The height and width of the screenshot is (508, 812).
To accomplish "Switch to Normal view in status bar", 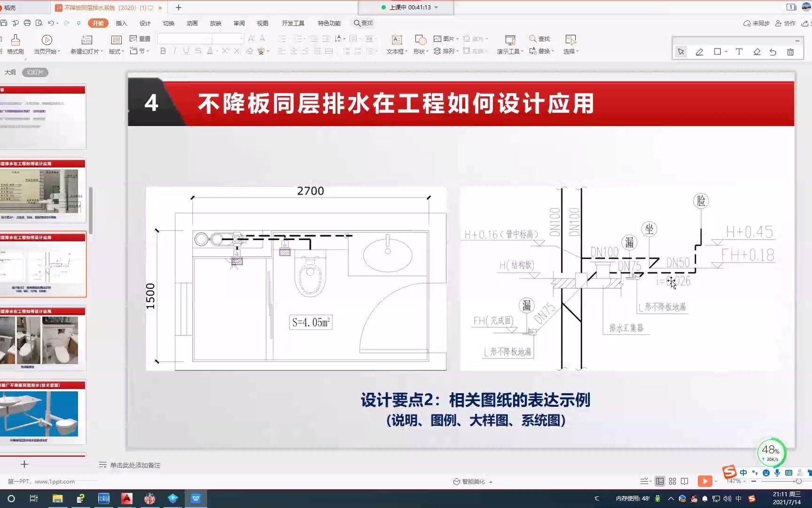I will tap(660, 481).
